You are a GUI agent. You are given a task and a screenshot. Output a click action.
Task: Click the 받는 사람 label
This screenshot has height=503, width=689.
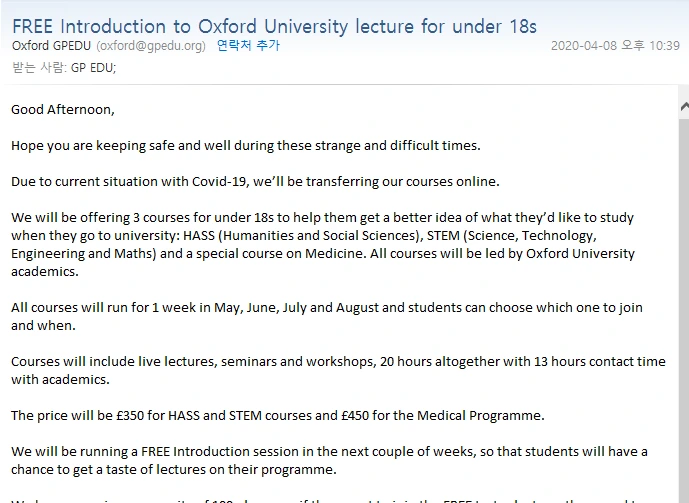(37, 67)
